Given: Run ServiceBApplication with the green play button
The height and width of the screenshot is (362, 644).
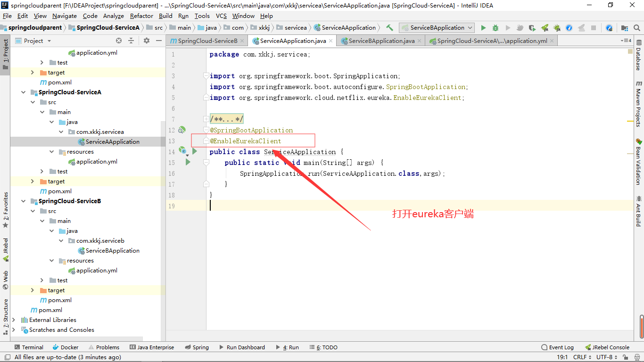Looking at the screenshot, I should [x=483, y=28].
